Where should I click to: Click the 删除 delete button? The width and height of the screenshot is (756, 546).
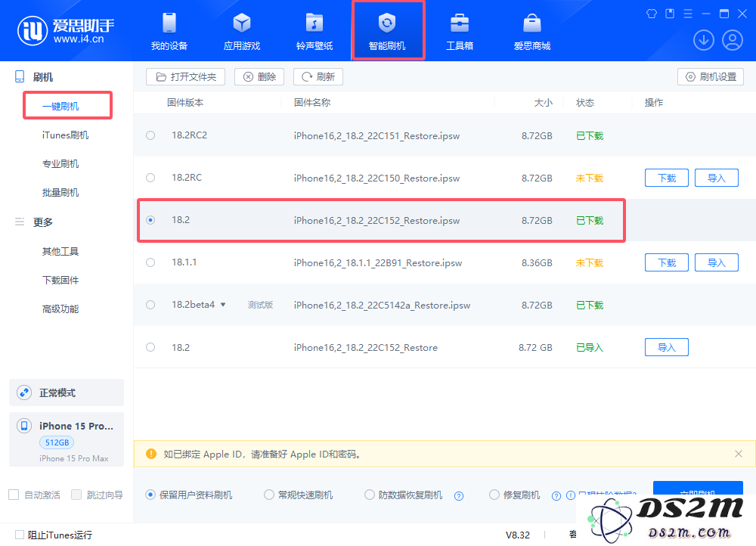pos(259,76)
